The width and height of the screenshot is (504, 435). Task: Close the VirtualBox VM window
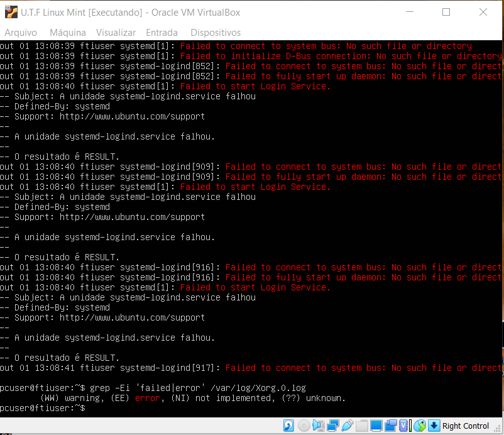pyautogui.click(x=483, y=12)
